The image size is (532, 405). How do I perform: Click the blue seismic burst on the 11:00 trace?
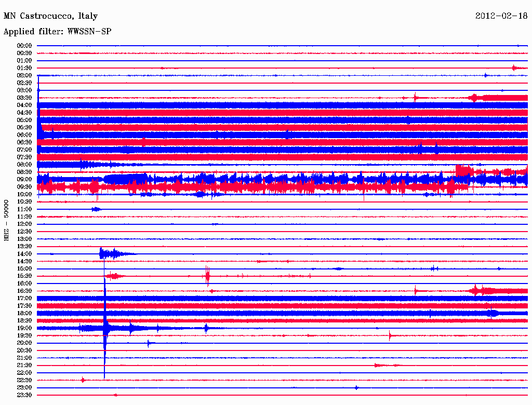coord(96,209)
